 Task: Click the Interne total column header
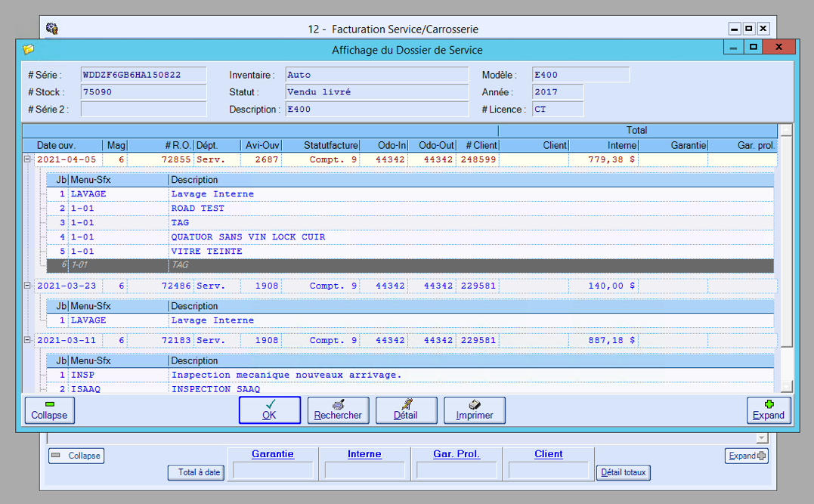(x=604, y=145)
